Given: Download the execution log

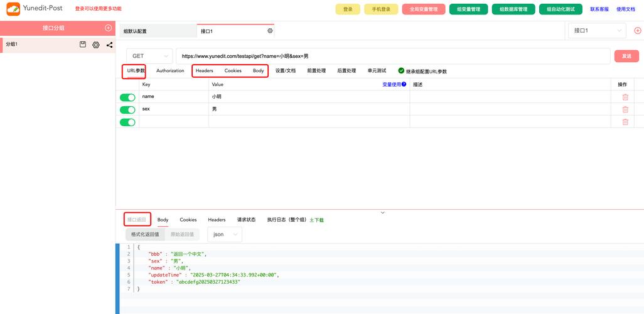Looking at the screenshot, I should point(316,220).
